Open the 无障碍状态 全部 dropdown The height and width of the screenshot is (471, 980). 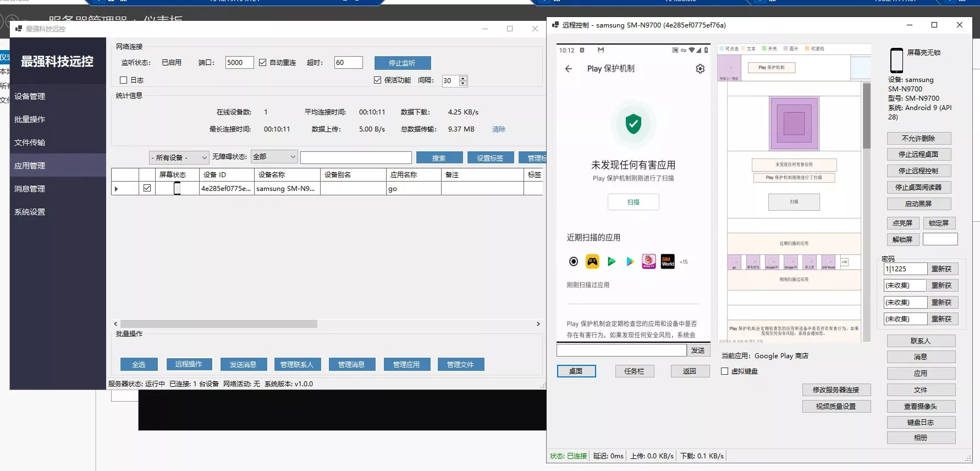click(x=274, y=157)
